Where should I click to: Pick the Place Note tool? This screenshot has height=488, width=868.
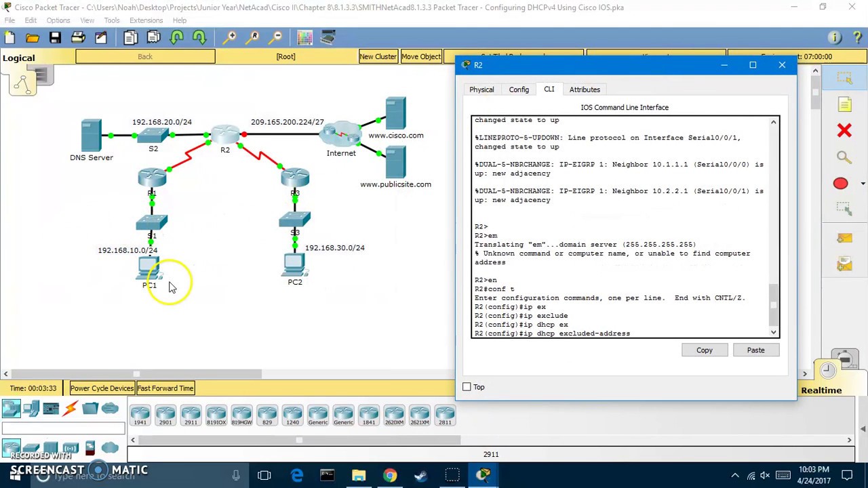point(844,104)
